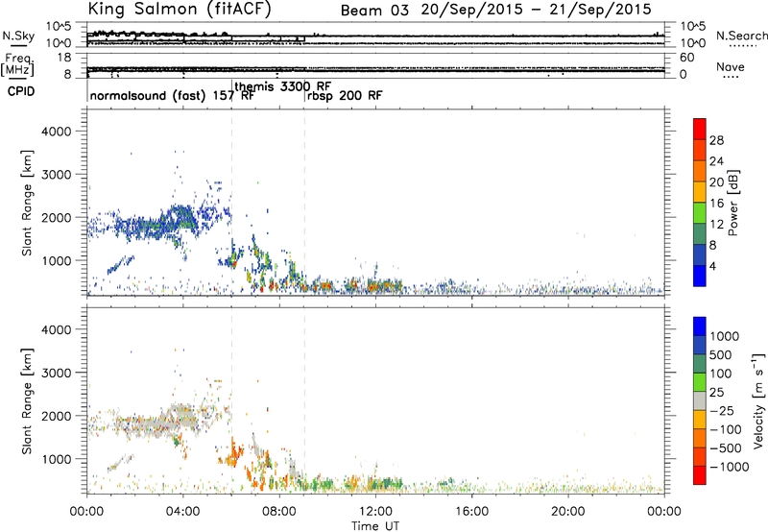The image size is (768, 532).
Task: Click the blue bottom segment of Power colorbar
Action: tap(700, 276)
